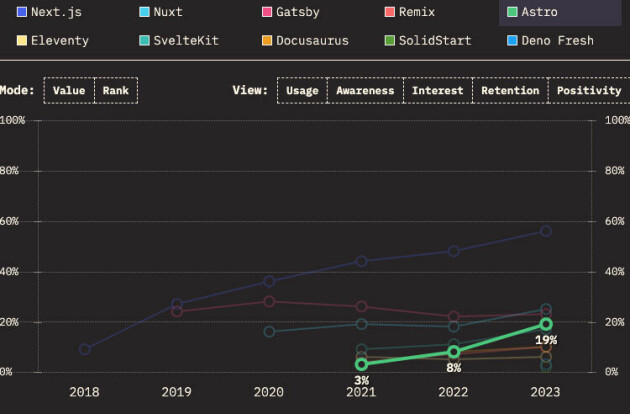Select the Retention view
Viewport: 630px width, 414px height.
[510, 90]
